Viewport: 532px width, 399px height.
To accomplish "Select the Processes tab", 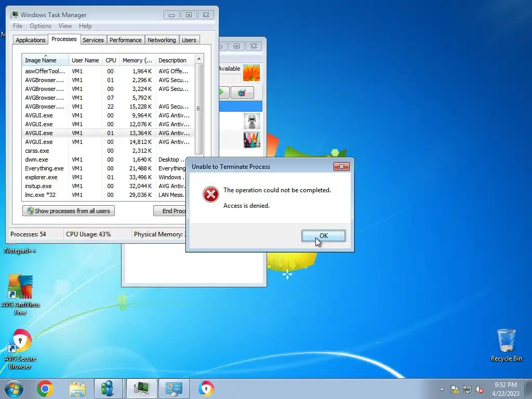I will pyautogui.click(x=64, y=39).
